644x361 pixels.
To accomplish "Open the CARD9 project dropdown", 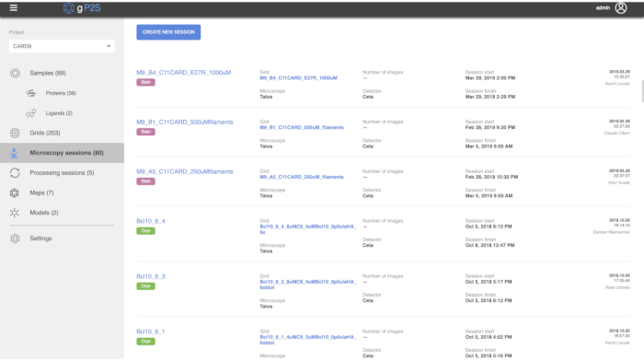I will [x=62, y=46].
